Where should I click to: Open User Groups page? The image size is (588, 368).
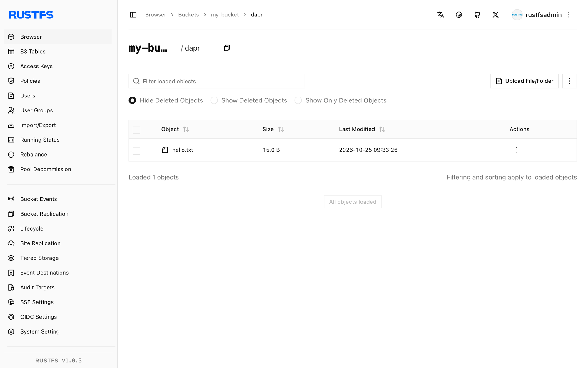tap(58, 110)
